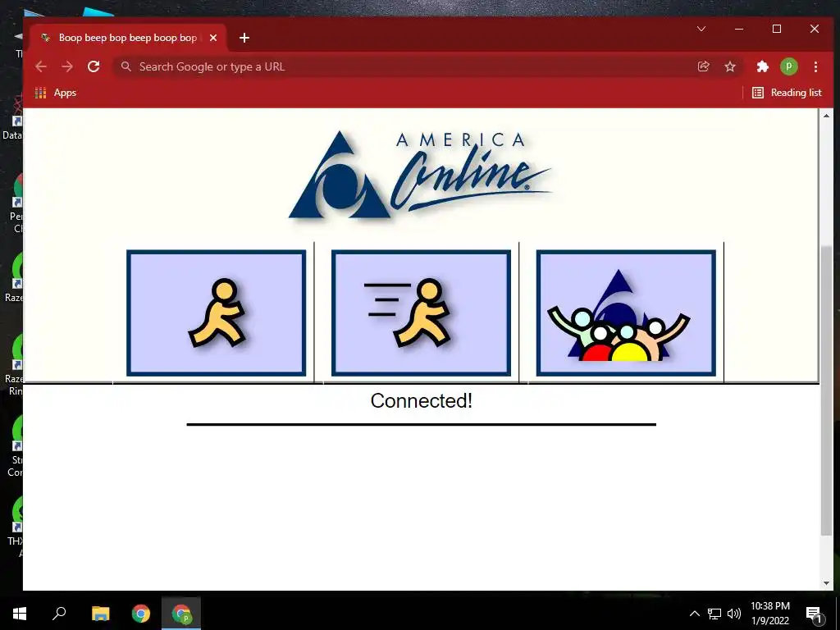Open a new tab with the plus button
Viewport: 840px width, 630px height.
pos(244,38)
